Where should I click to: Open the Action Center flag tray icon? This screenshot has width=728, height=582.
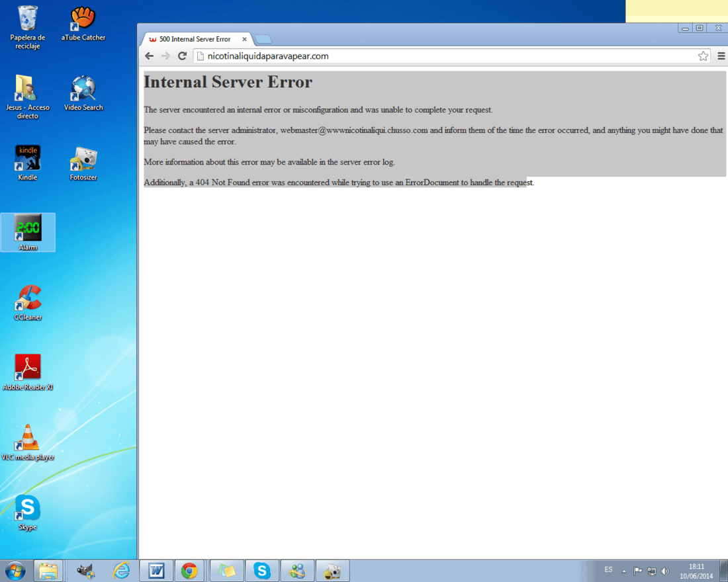638,571
